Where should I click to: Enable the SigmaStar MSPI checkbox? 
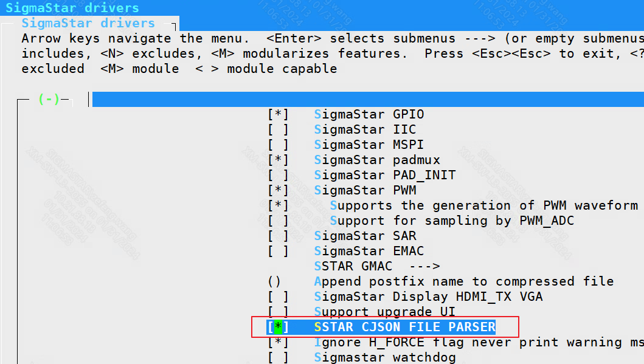[278, 145]
